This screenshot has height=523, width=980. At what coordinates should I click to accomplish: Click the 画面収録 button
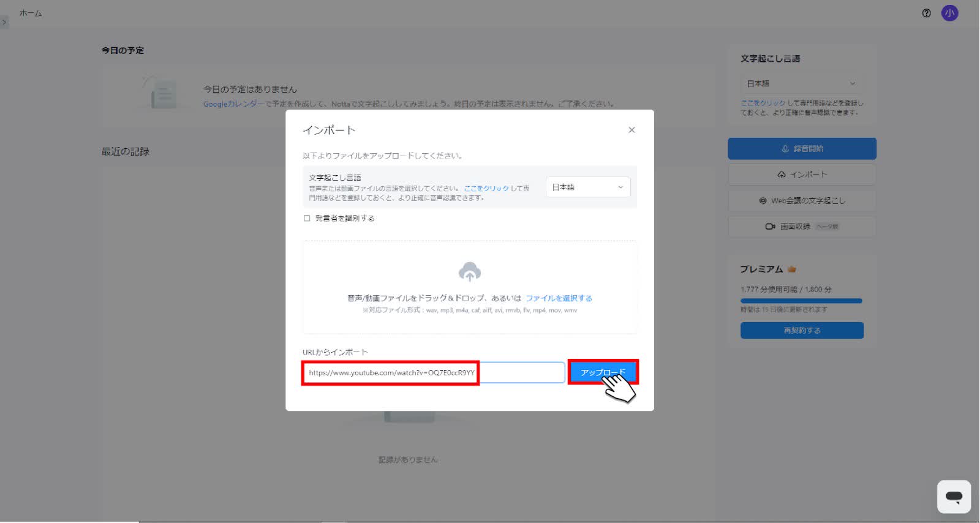(x=802, y=227)
